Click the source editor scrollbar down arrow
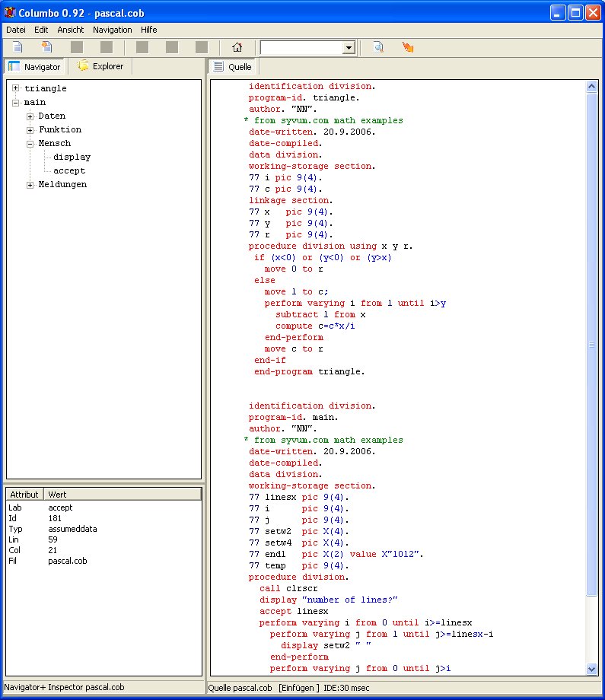Image resolution: width=605 pixels, height=700 pixels. point(592,668)
